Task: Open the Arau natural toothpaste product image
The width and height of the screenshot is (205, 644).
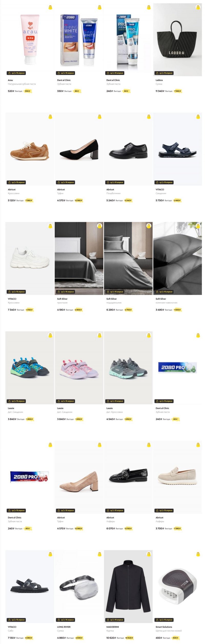Action: tap(30, 40)
